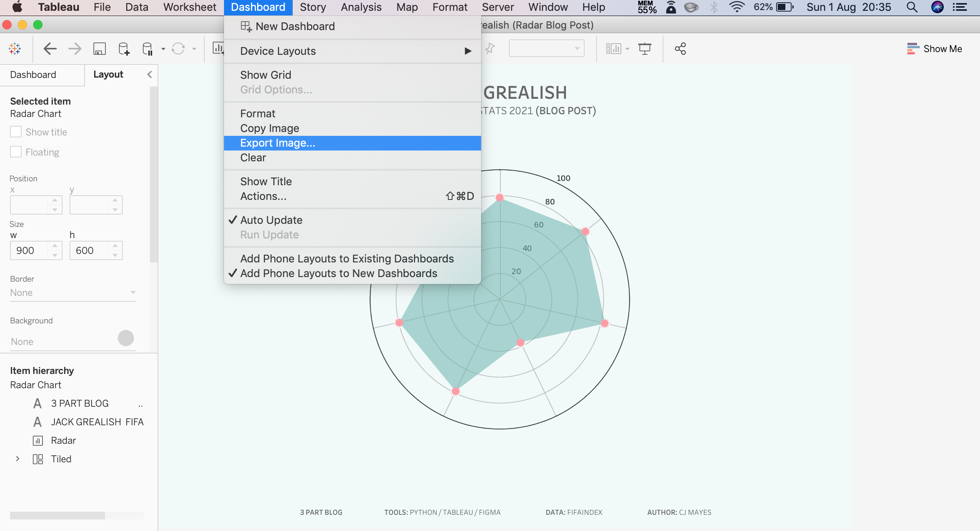Click the Background color swatch circle

[125, 338]
